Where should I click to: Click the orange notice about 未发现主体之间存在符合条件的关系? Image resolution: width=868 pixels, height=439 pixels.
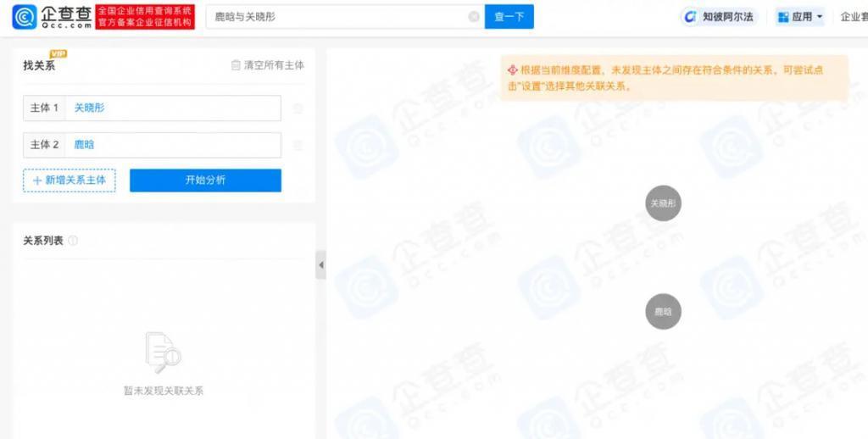click(x=674, y=78)
